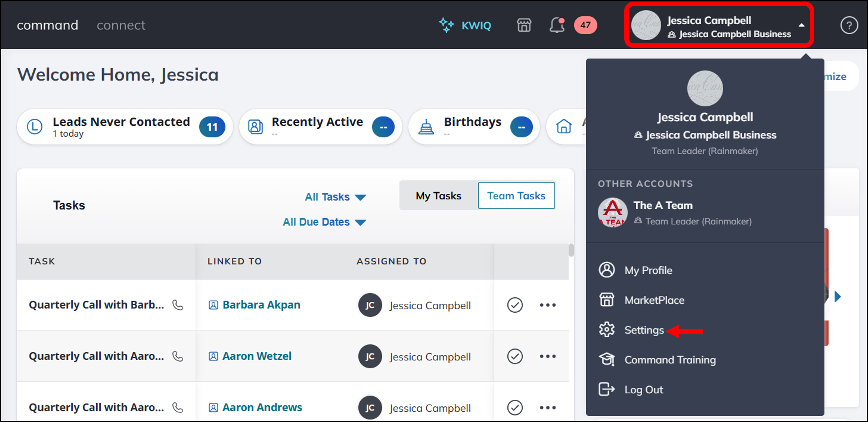Viewport: 868px width, 422px height.
Task: Mark Aaron Wetzel task as complete
Action: pyautogui.click(x=515, y=356)
